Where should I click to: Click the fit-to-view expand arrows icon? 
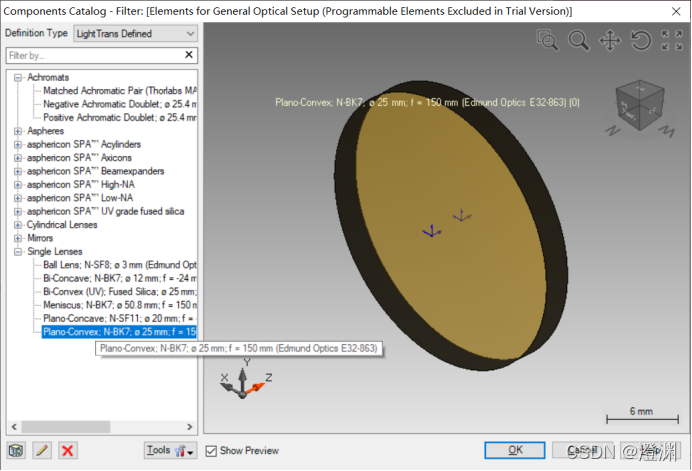(x=672, y=40)
